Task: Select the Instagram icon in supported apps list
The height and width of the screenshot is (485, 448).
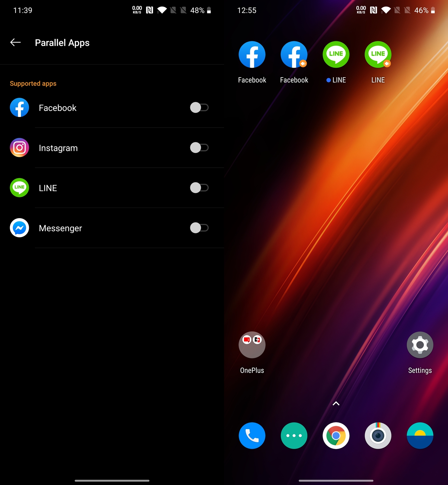Action: (19, 148)
